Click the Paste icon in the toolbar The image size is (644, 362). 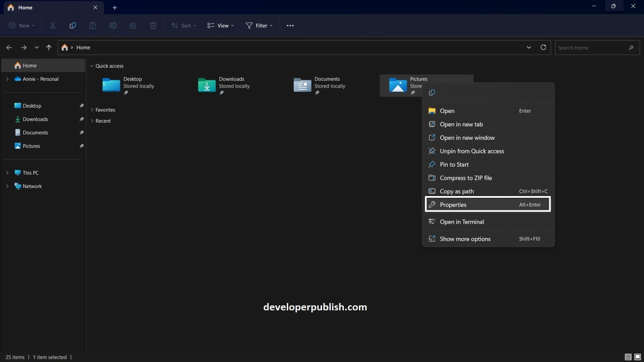(93, 26)
